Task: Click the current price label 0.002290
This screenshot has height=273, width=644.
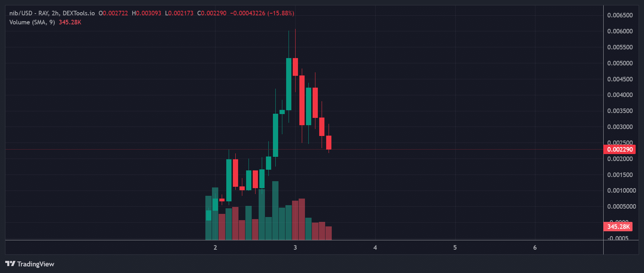Action: pyautogui.click(x=620, y=150)
